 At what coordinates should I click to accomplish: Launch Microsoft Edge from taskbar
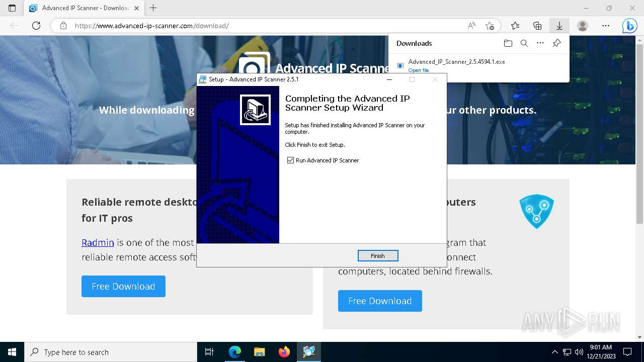(235, 352)
